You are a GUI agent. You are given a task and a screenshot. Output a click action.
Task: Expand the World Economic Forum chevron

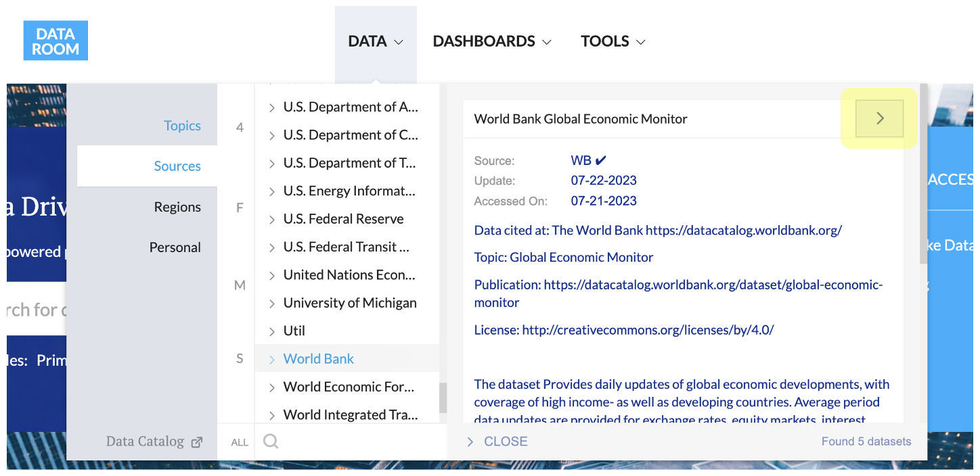click(271, 387)
